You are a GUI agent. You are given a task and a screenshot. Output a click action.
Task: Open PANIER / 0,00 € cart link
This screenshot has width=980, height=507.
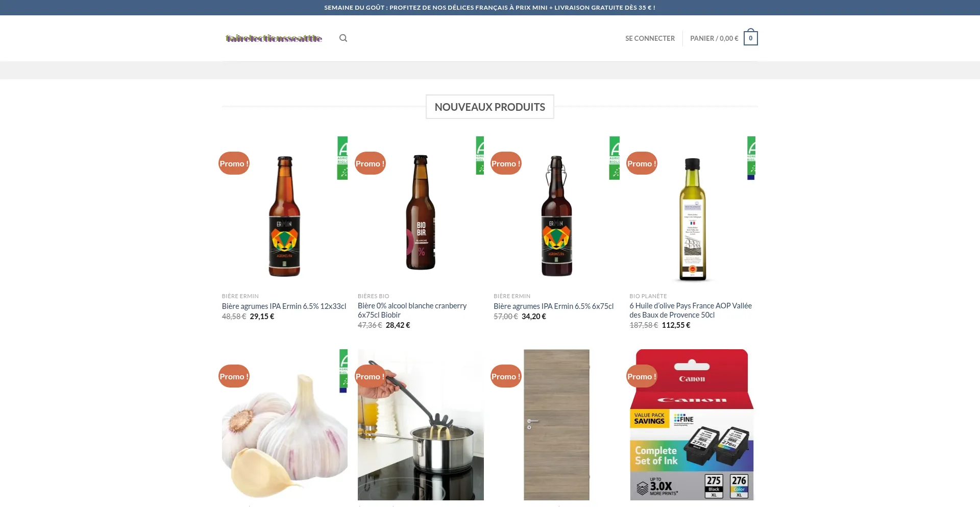[714, 38]
